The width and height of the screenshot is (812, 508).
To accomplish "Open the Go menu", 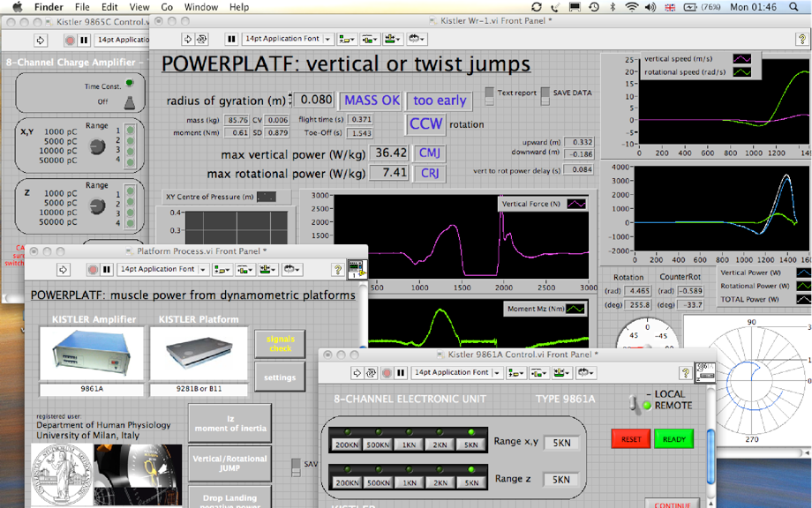I will [x=167, y=7].
